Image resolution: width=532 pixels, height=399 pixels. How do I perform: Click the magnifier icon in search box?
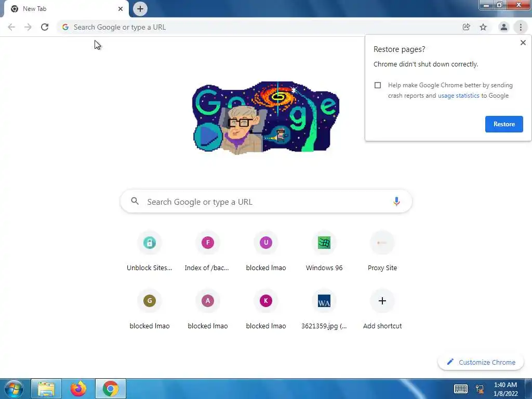point(135,201)
